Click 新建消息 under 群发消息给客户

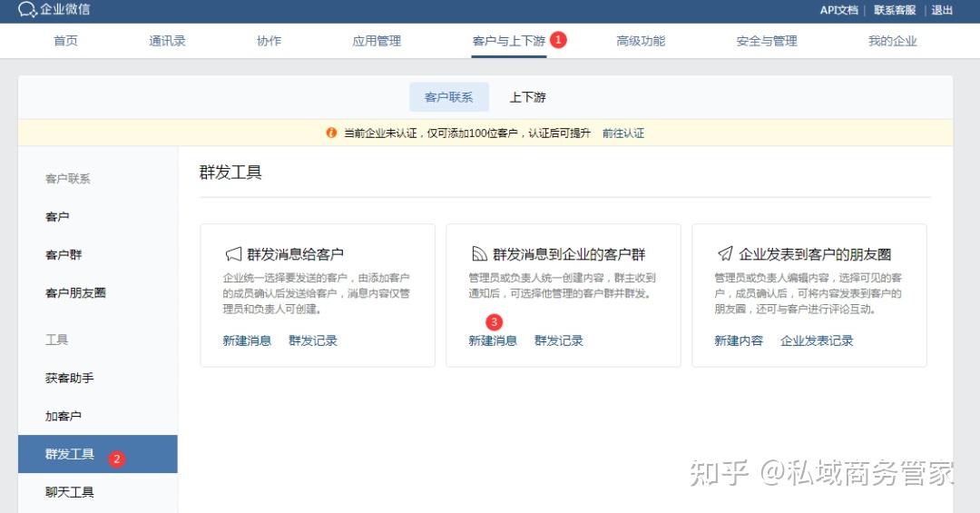pos(247,340)
